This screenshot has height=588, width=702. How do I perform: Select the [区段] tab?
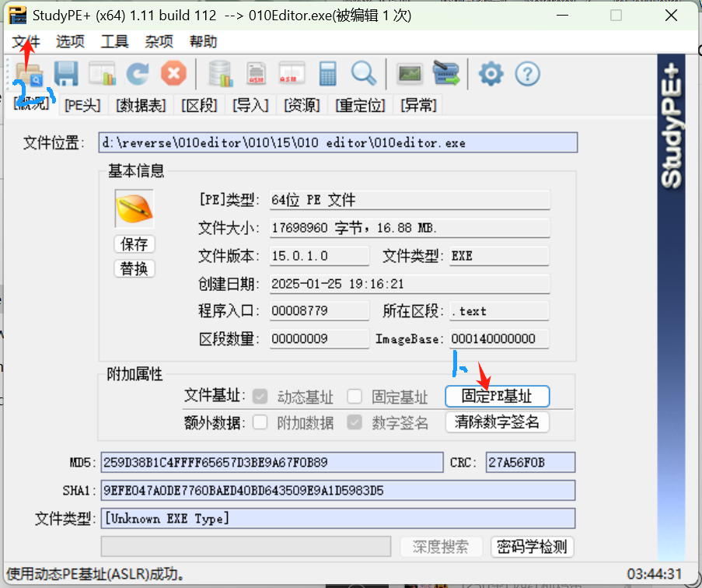199,105
